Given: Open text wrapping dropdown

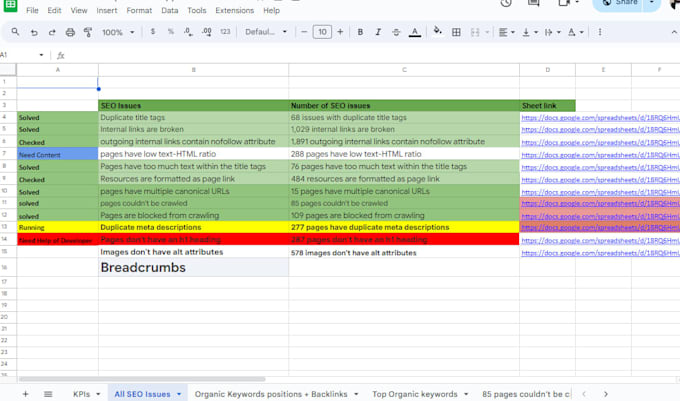Looking at the screenshot, I should tap(552, 32).
